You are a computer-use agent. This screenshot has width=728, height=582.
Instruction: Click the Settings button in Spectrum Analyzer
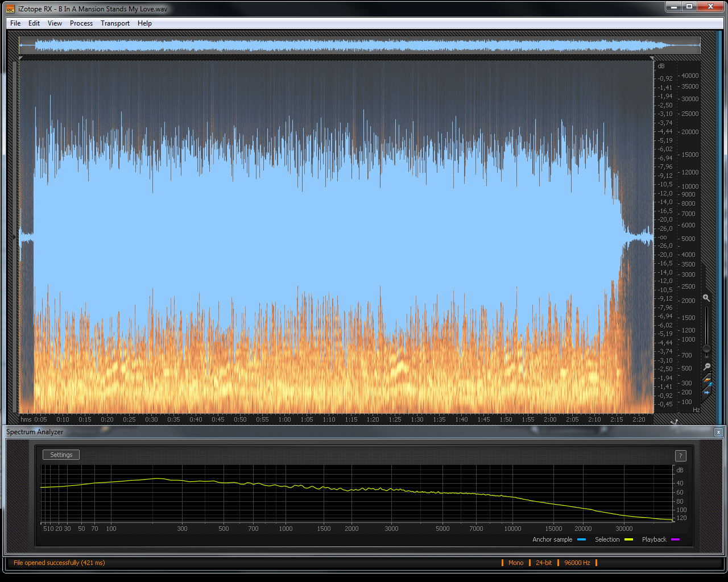point(61,455)
